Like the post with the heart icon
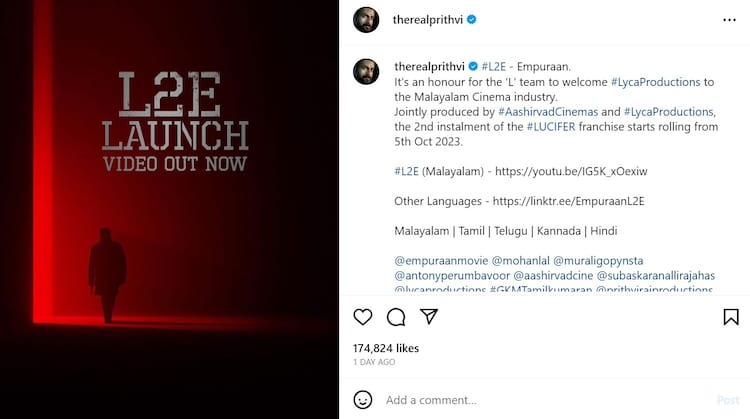750x419 pixels. [x=363, y=317]
